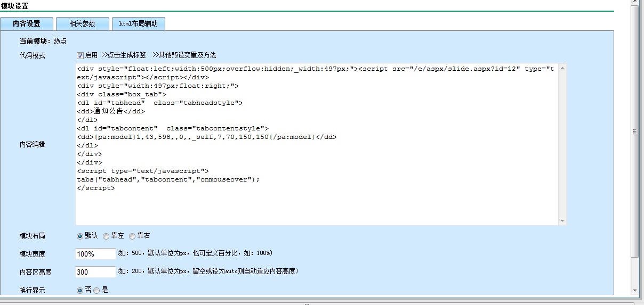The width and height of the screenshot is (644, 305).
Task: Click the 当前模块: 热点 text
Action: [43, 40]
